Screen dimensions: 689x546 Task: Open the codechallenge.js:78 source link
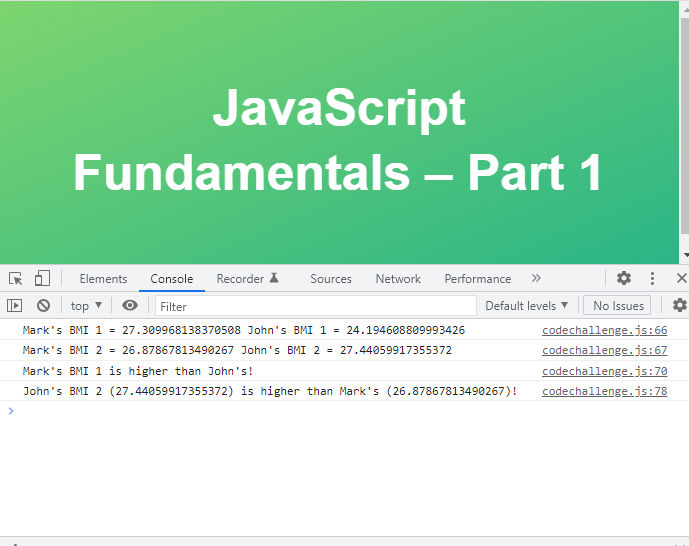605,391
